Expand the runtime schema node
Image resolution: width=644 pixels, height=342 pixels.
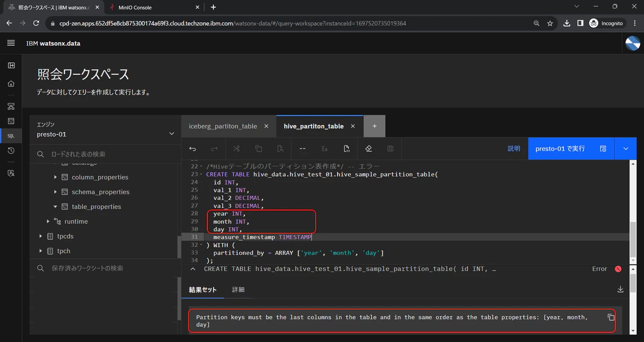tap(48, 221)
